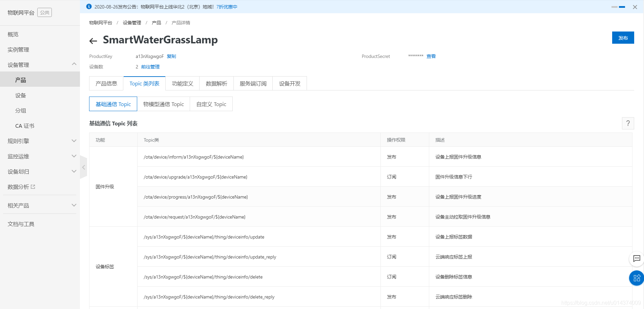Image resolution: width=644 pixels, height=309 pixels.
Task: Click 设备主动拉取固件升级信息 description
Action: tap(463, 217)
